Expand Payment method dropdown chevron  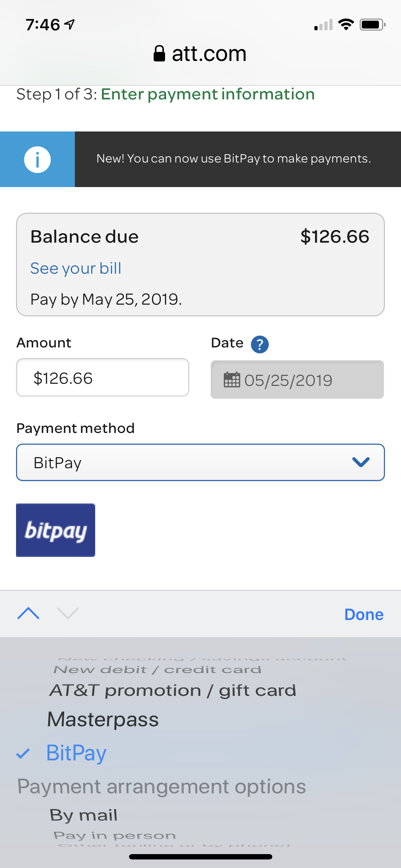coord(361,462)
